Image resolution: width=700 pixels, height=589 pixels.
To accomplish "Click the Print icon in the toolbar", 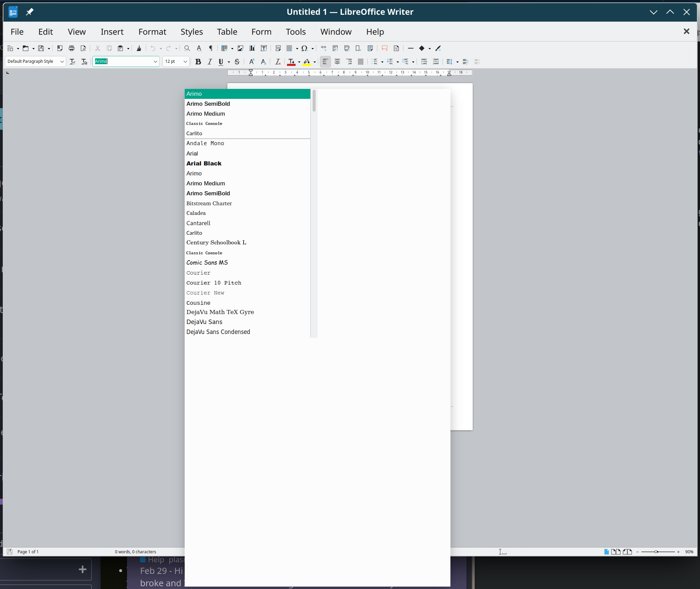I will (x=71, y=48).
